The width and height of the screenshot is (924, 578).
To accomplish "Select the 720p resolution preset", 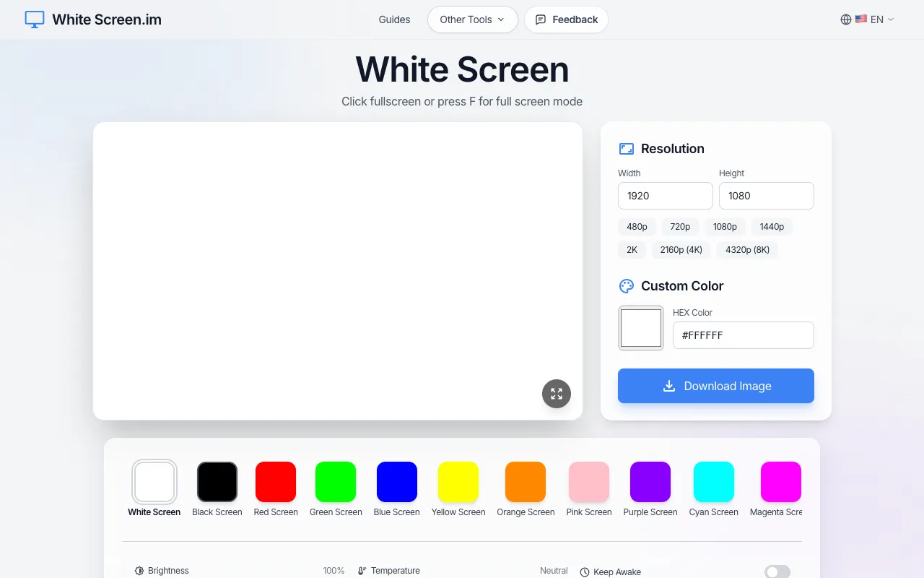I will tap(680, 227).
